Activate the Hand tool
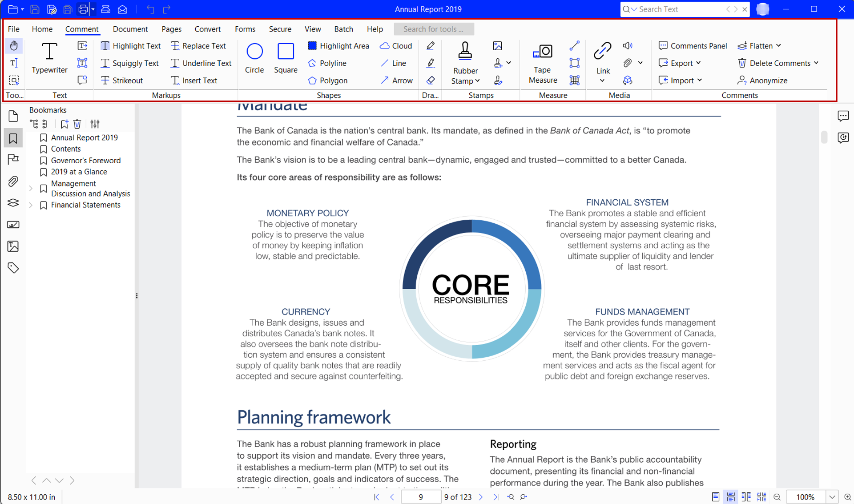Viewport: 854px width, 504px height. [x=14, y=45]
